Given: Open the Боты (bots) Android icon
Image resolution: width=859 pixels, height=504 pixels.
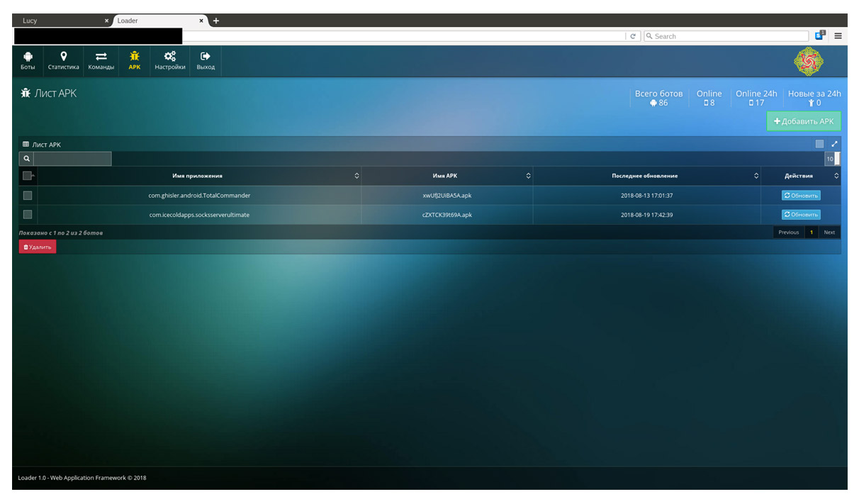Looking at the screenshot, I should pyautogui.click(x=28, y=57).
